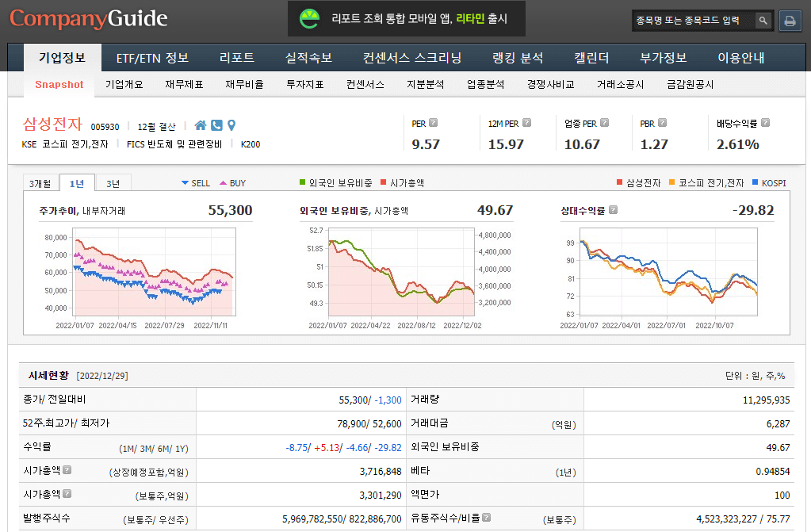811x532 pixels.
Task: Go to the 업종분석 submenu
Action: point(486,84)
